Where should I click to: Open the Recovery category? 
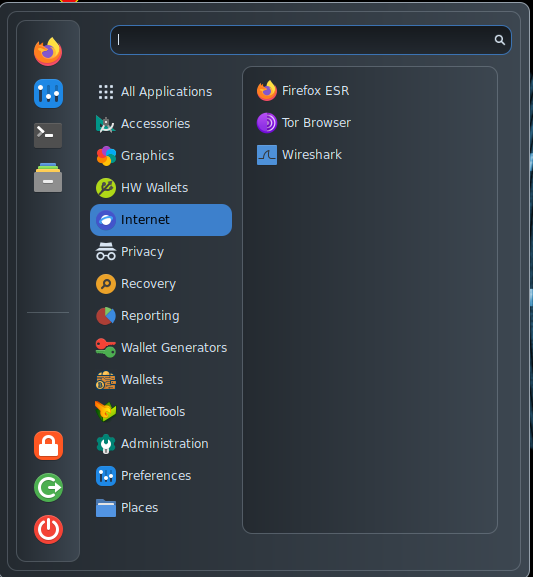161,284
